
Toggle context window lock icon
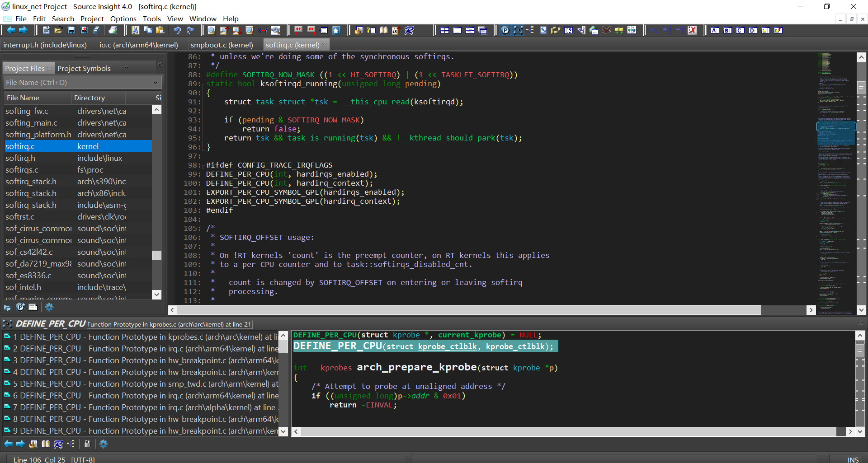click(87, 444)
